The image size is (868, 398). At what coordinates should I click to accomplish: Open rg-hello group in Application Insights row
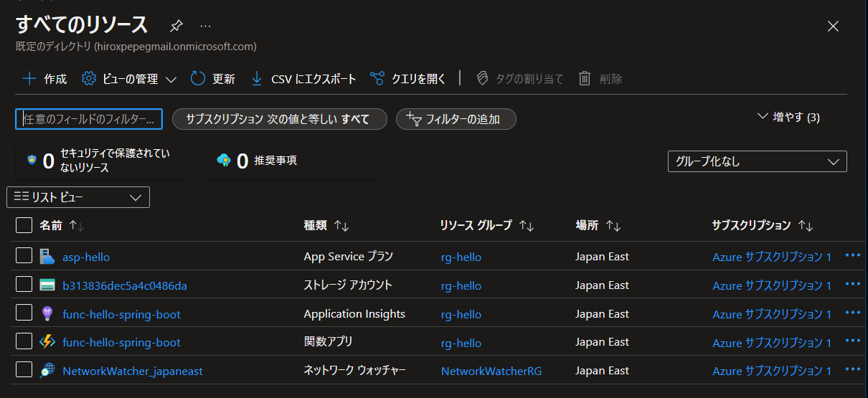coord(461,314)
